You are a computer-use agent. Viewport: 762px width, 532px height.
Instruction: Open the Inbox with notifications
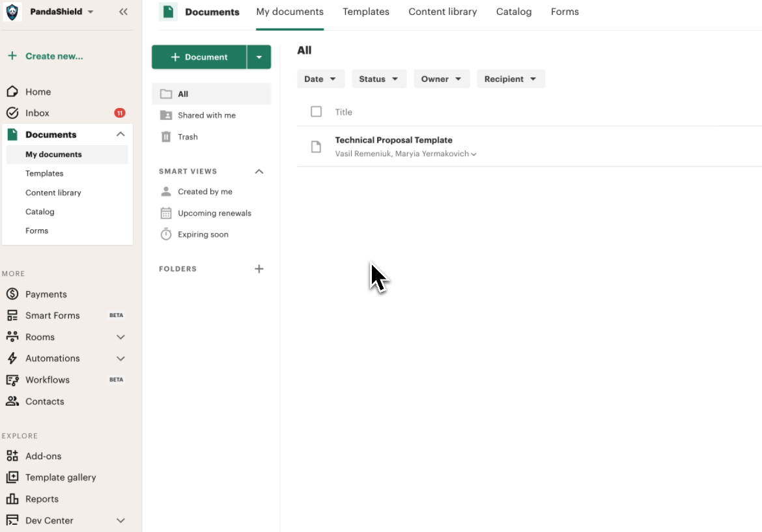point(37,113)
